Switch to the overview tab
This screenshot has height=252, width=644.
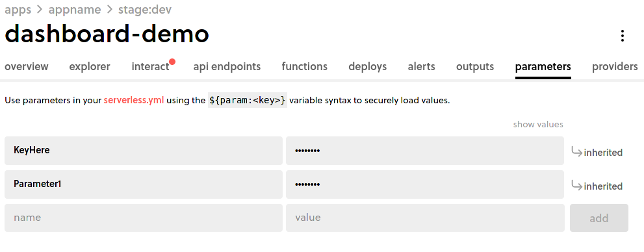[27, 66]
